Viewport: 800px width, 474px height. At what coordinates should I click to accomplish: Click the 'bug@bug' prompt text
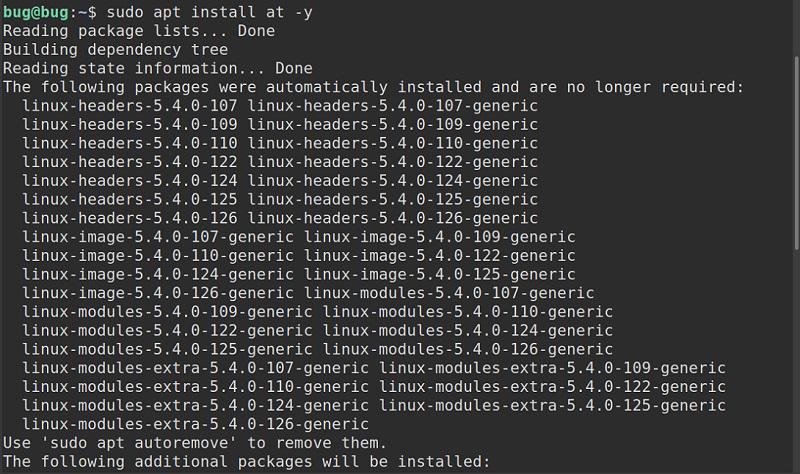coord(36,12)
